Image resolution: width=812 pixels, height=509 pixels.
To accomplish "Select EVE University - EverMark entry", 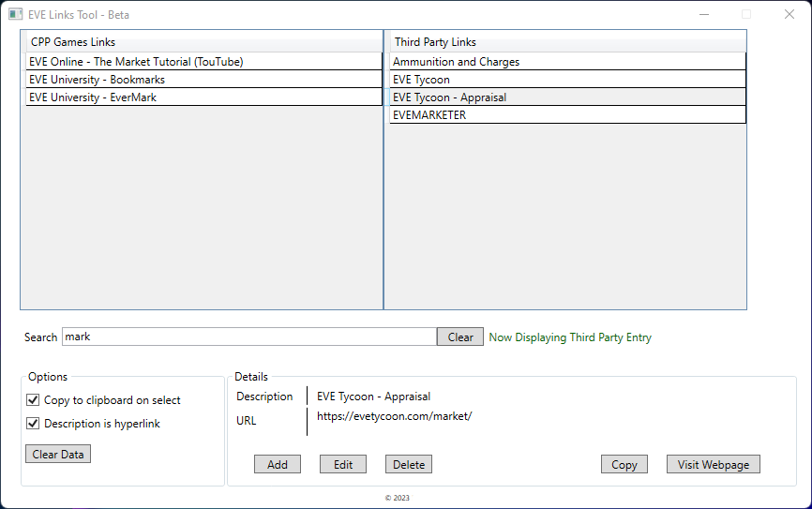I will tap(204, 97).
